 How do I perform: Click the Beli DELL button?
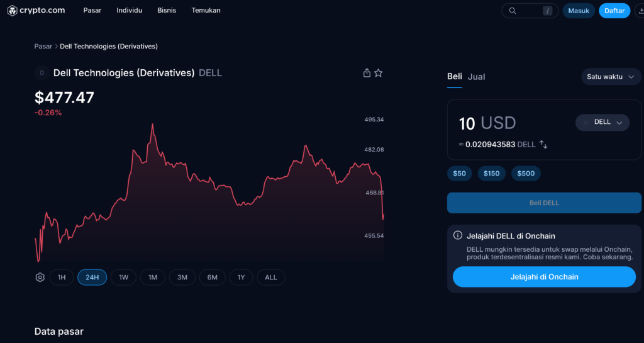pyautogui.click(x=544, y=203)
